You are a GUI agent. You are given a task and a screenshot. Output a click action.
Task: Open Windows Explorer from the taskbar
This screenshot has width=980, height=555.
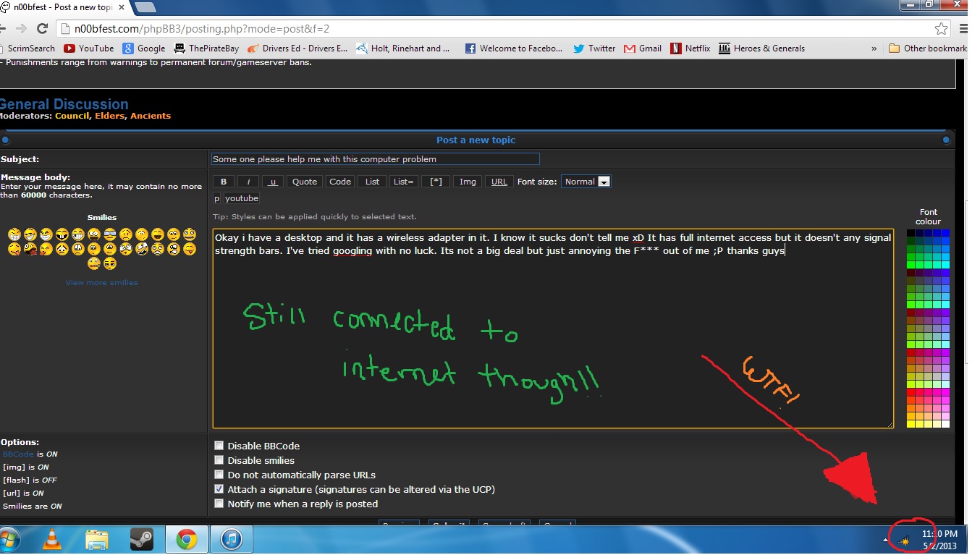point(97,539)
